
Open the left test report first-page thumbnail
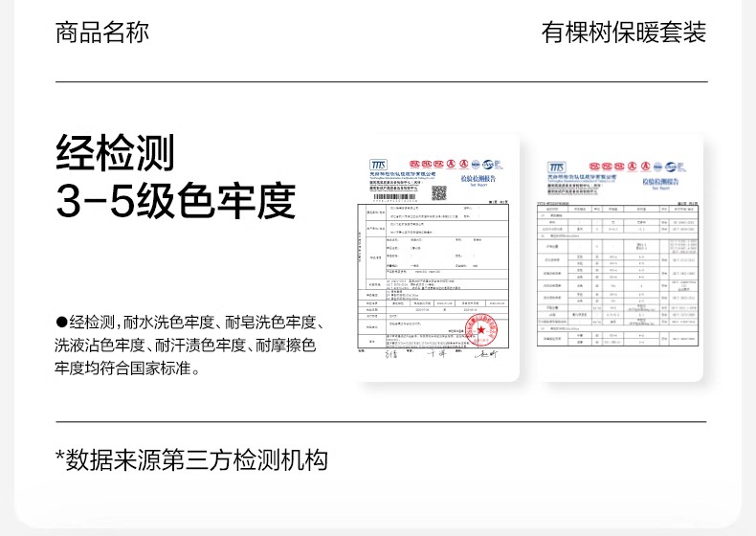coord(437,257)
